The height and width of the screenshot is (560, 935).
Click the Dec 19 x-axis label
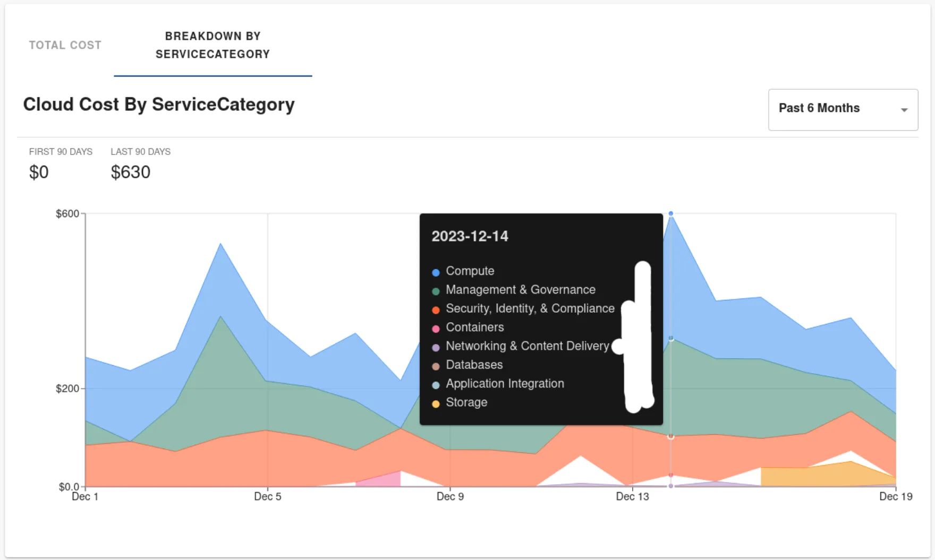[895, 496]
